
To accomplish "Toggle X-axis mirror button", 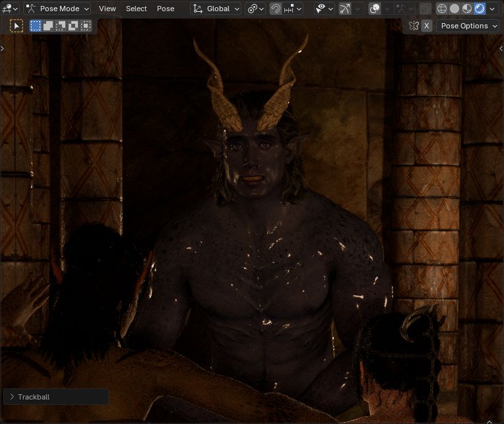I will [x=427, y=26].
